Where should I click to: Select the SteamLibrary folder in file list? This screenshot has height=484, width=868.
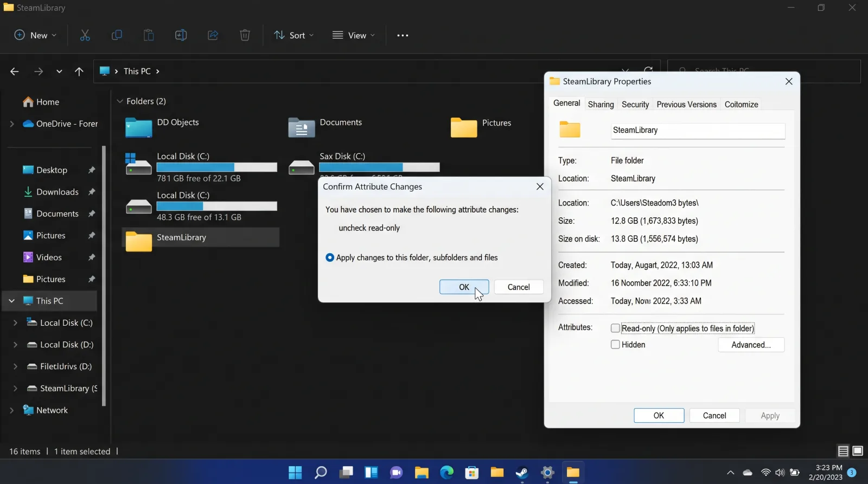[201, 237]
